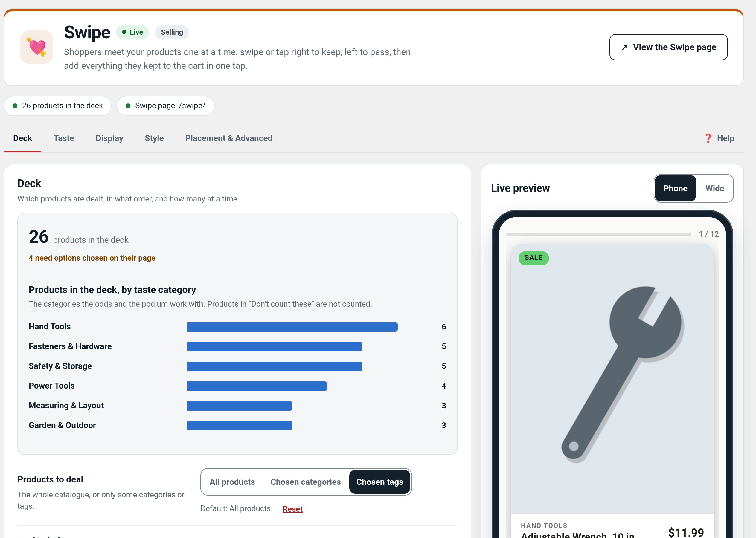Open the Help link
756x538 pixels.
(x=719, y=138)
